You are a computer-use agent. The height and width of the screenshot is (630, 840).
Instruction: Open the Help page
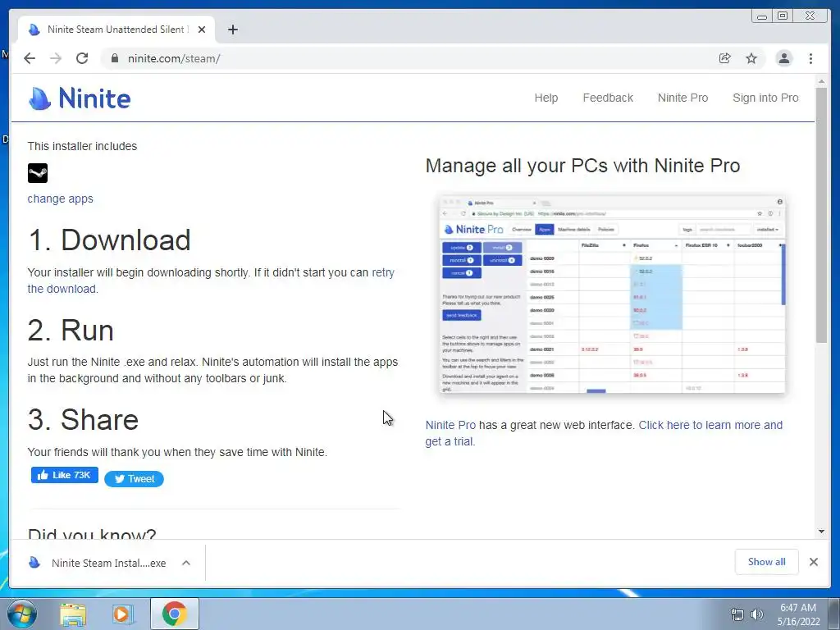coord(546,98)
